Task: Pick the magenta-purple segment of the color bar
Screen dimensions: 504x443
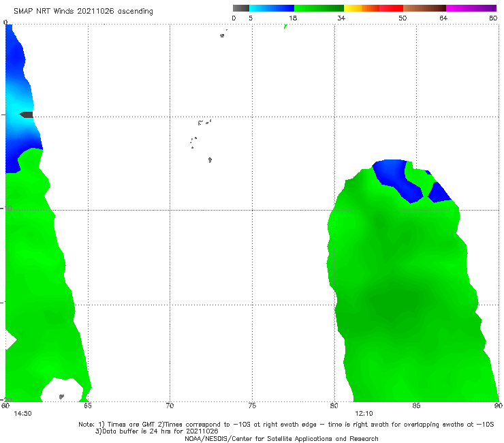Action: pyautogui.click(x=471, y=8)
